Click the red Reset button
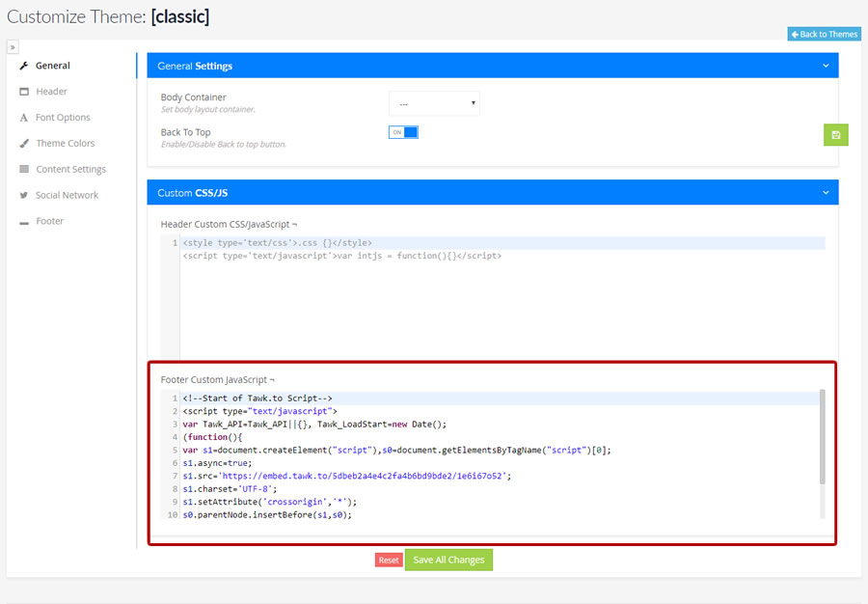Screen dimensions: 868x604 pyautogui.click(x=389, y=561)
